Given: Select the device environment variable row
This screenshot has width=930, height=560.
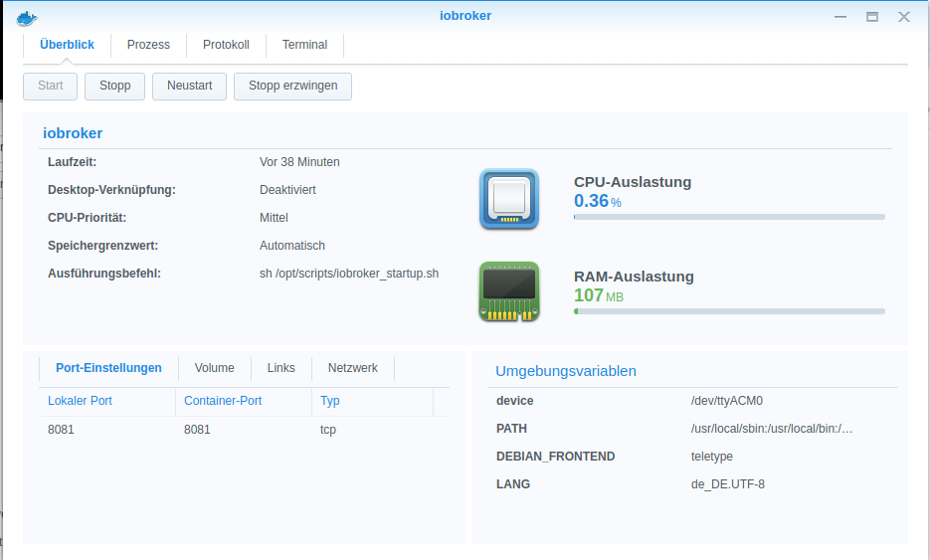Looking at the screenshot, I should pos(692,401).
